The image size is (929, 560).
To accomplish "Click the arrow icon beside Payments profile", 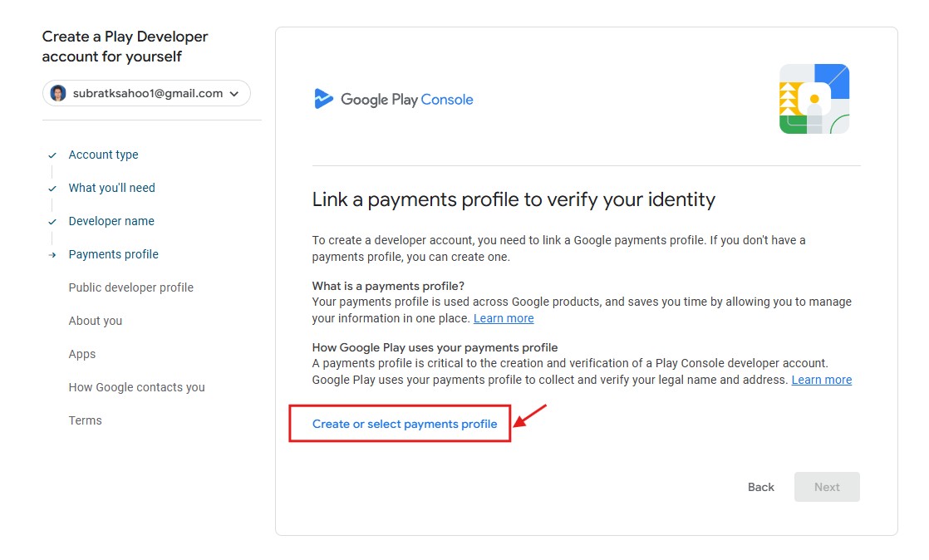I will (x=52, y=255).
